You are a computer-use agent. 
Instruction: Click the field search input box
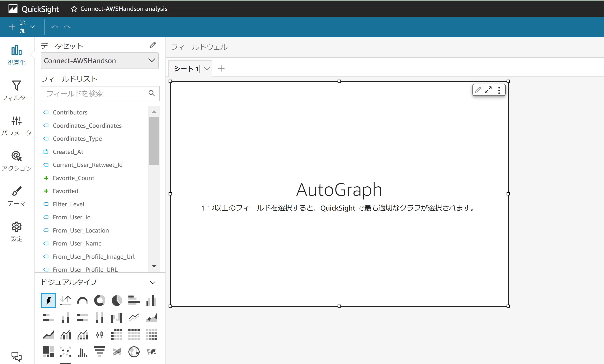click(x=96, y=93)
